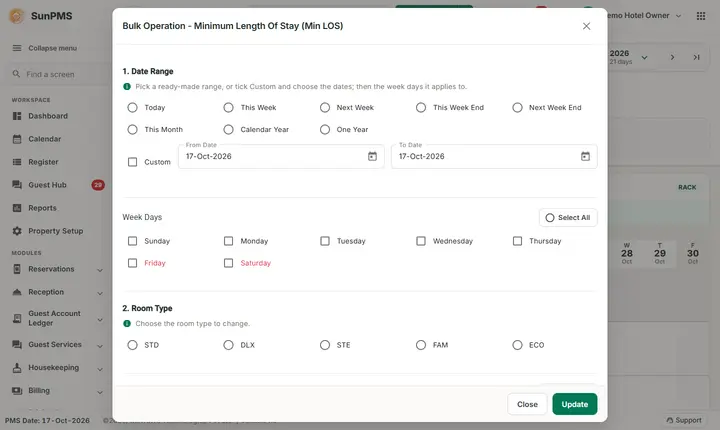The image size is (720, 430).
Task: Tick the Monday checkbox
Action: pyautogui.click(x=228, y=241)
